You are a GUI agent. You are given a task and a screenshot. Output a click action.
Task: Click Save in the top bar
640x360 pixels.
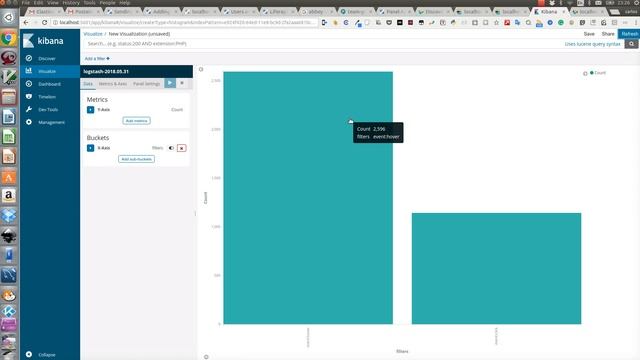coord(589,34)
